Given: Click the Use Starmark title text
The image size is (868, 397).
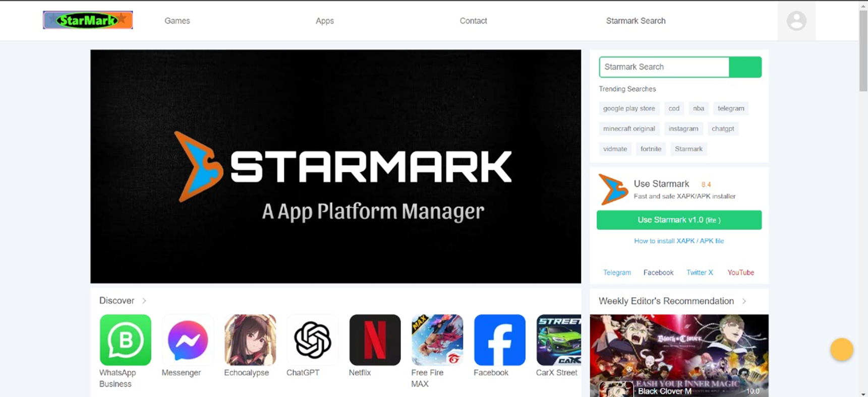Looking at the screenshot, I should [661, 184].
